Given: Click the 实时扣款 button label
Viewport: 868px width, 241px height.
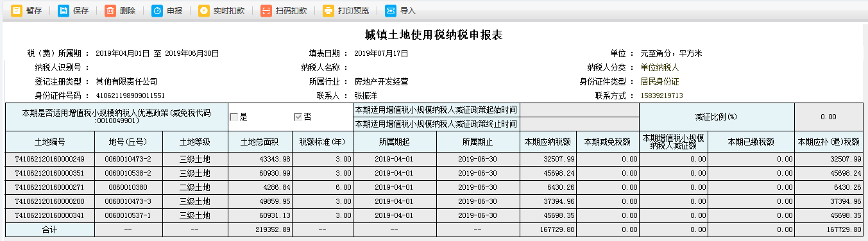Looking at the screenshot, I should click(229, 11).
